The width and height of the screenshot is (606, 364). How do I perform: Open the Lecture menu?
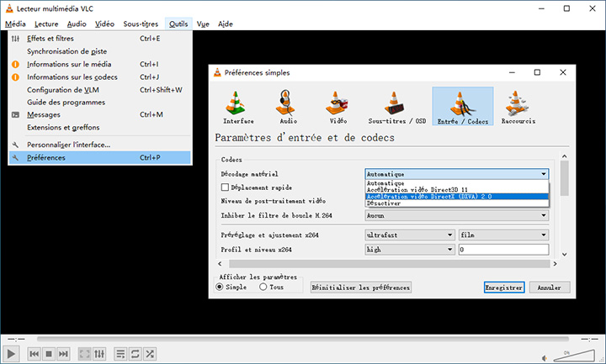46,24
